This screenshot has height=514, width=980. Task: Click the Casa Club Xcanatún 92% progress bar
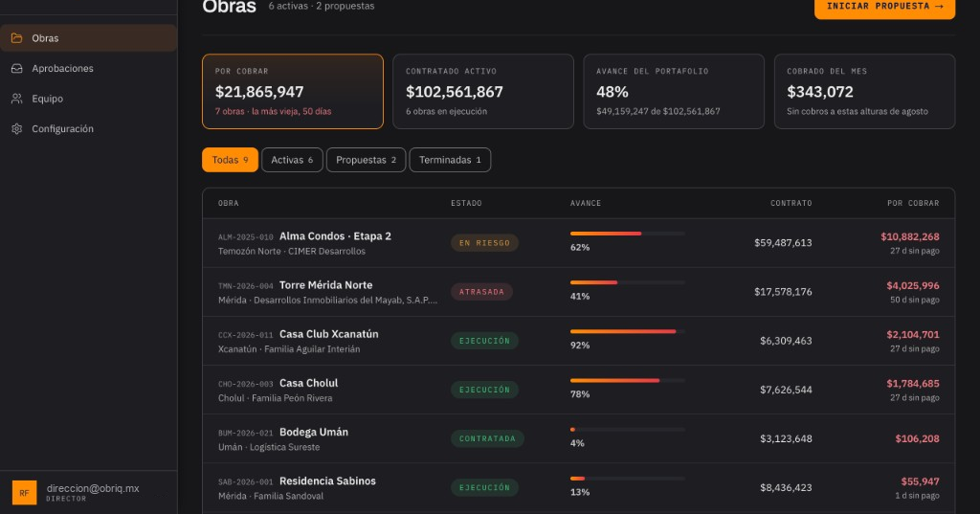pos(628,331)
